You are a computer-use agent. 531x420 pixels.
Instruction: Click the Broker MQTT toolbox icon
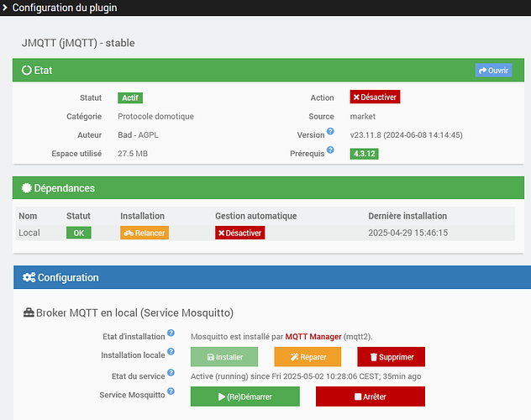(x=29, y=312)
